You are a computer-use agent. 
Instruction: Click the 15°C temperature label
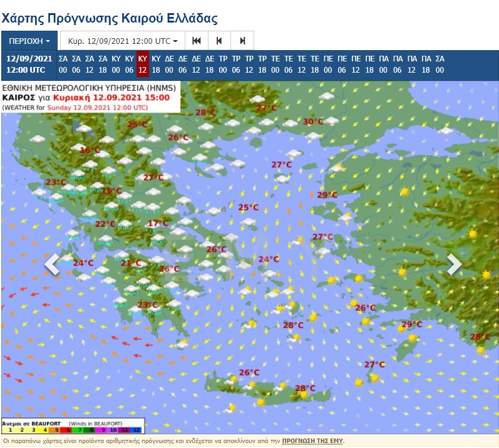(111, 190)
